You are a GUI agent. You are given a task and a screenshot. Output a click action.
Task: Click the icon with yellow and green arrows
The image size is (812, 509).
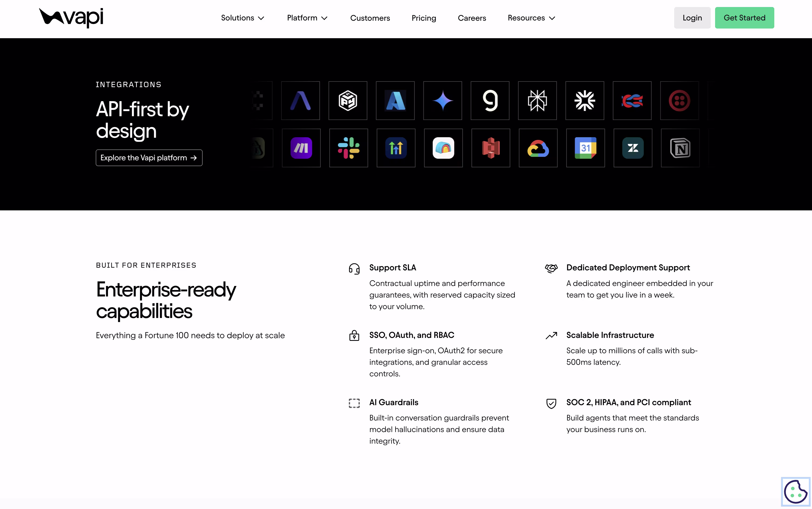coord(396,148)
